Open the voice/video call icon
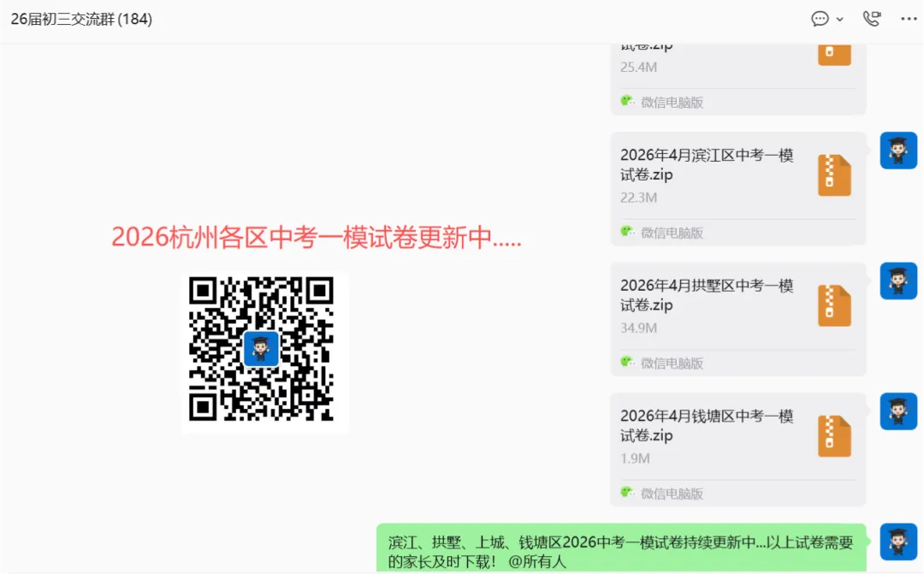The width and height of the screenshot is (924, 574). coord(871,18)
